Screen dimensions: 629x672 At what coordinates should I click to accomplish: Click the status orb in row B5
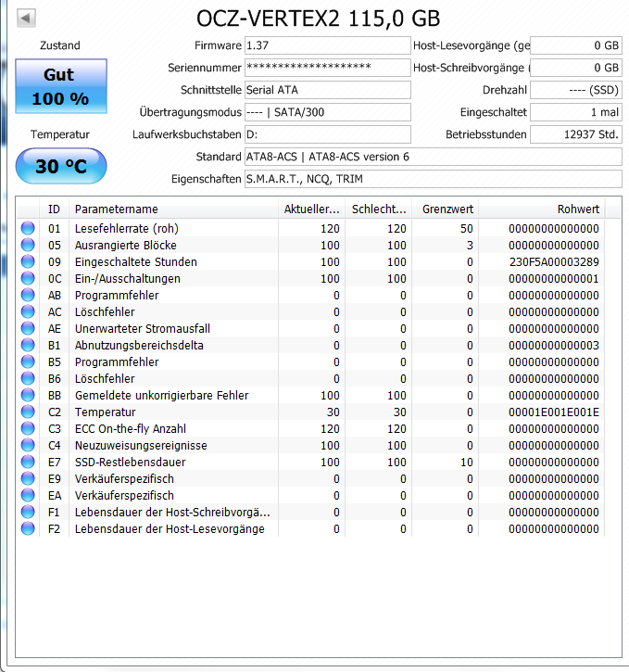pyautogui.click(x=28, y=361)
